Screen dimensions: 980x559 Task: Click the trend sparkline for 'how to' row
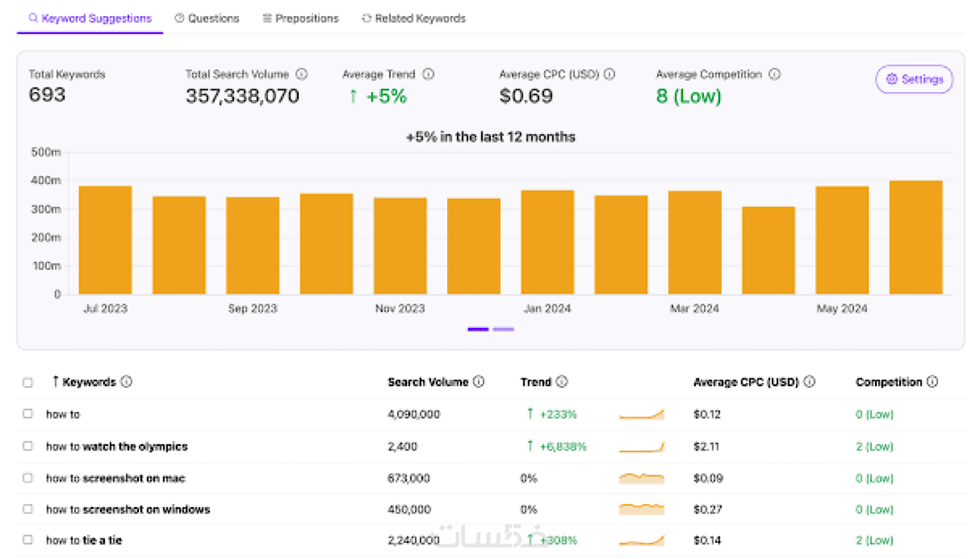click(641, 414)
